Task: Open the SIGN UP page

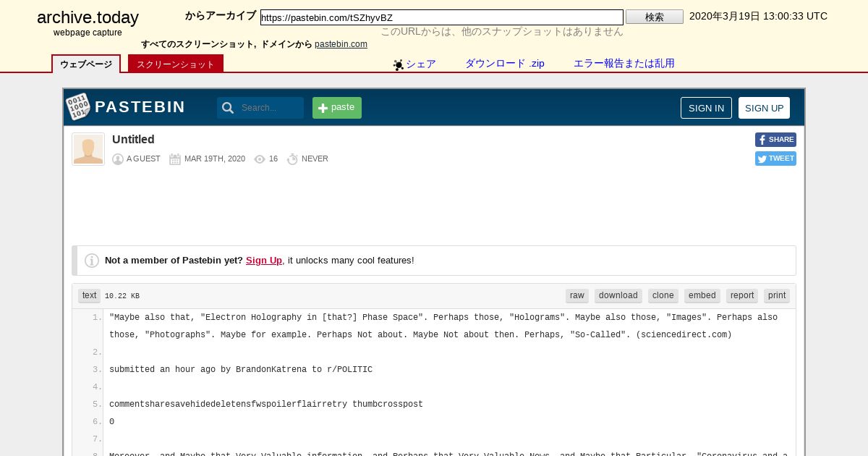Action: point(764,108)
